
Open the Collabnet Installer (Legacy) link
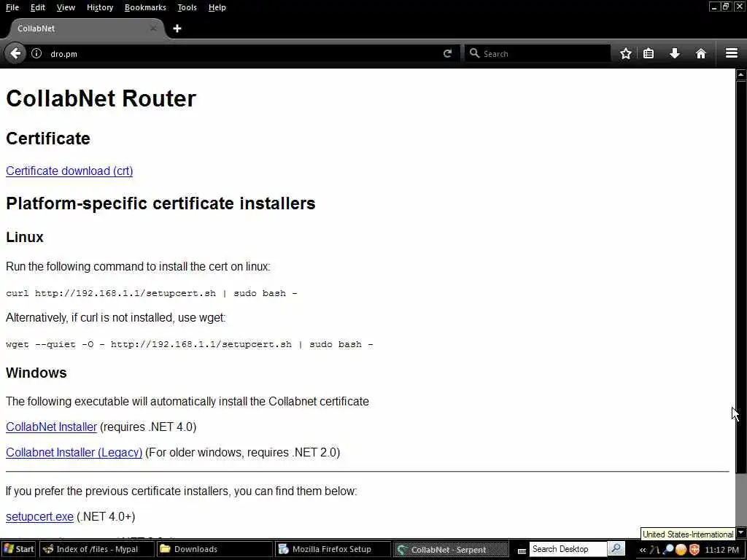74,452
